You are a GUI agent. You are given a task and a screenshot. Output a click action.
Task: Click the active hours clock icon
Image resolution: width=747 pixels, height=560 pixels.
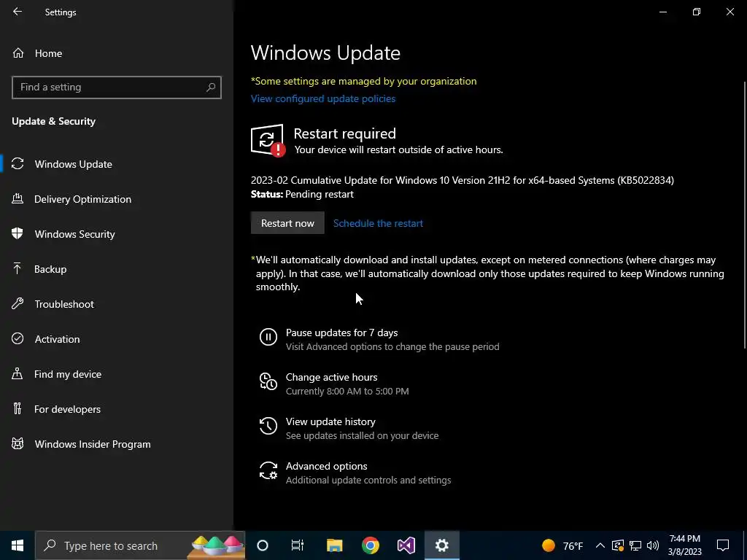point(268,381)
